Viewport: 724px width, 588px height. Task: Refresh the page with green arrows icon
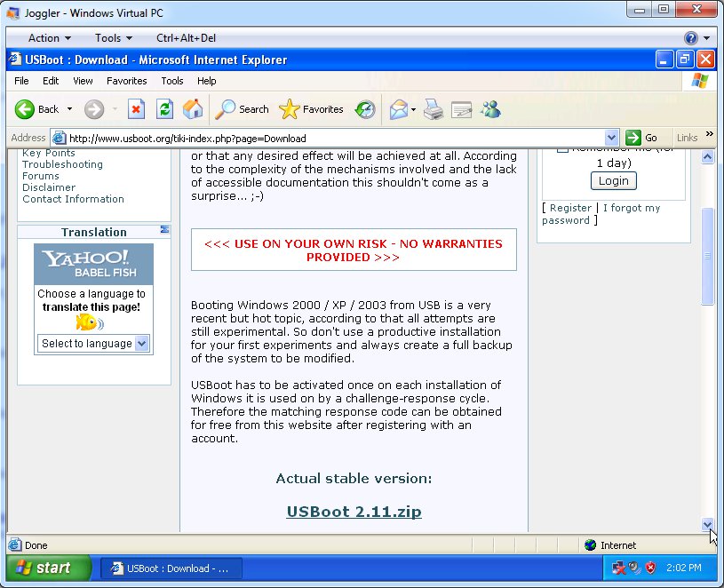164,109
